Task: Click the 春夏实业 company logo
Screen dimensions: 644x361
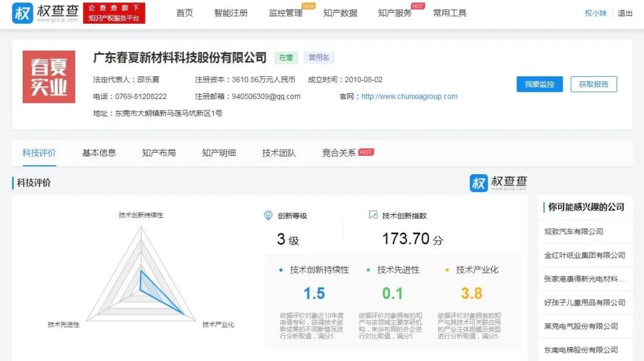Action: pos(48,77)
